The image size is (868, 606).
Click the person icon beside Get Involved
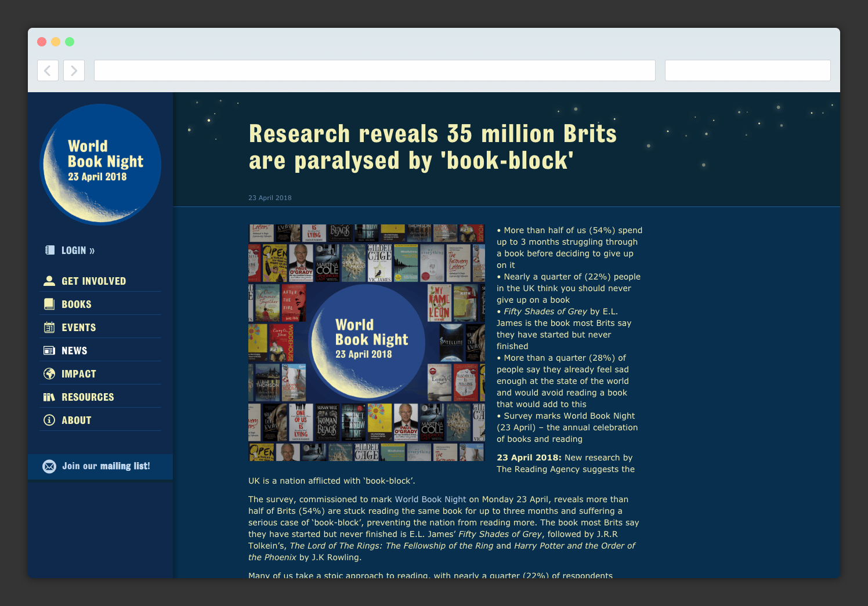click(x=49, y=281)
